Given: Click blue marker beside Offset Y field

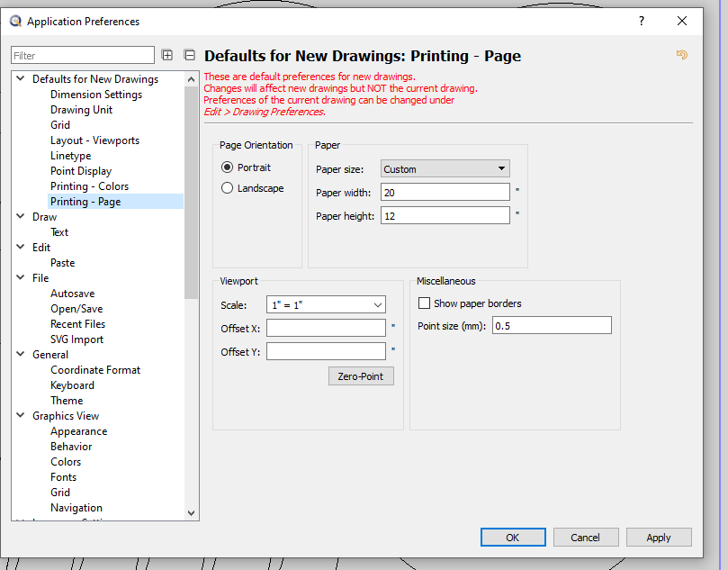Looking at the screenshot, I should coord(393,349).
